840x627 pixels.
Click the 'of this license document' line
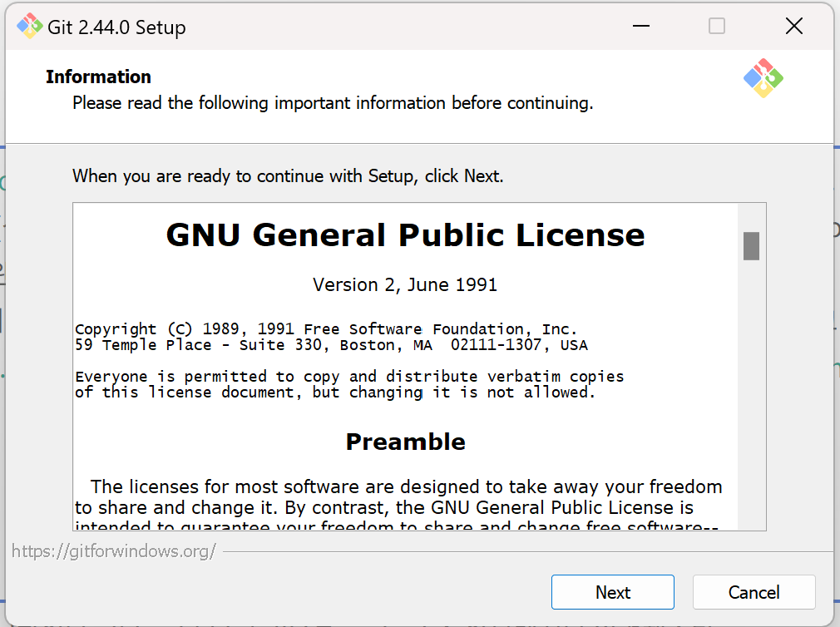pyautogui.click(x=335, y=392)
